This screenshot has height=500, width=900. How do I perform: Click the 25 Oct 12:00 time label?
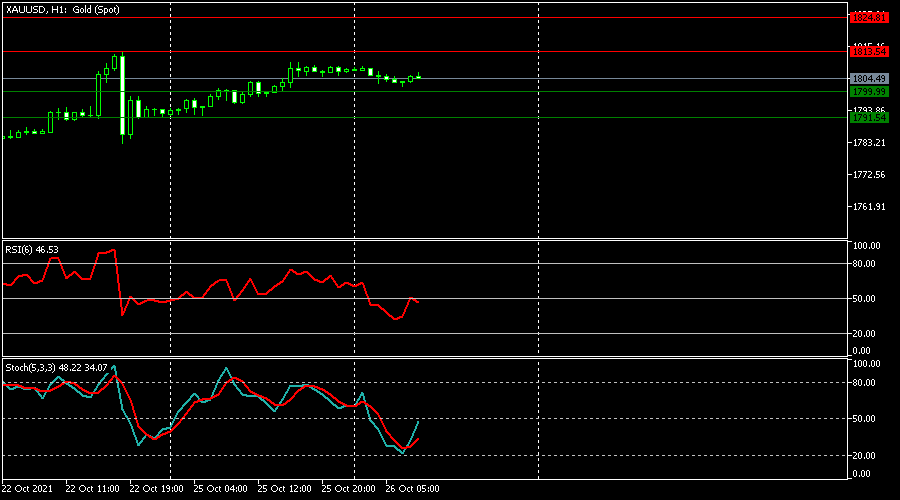[x=284, y=489]
